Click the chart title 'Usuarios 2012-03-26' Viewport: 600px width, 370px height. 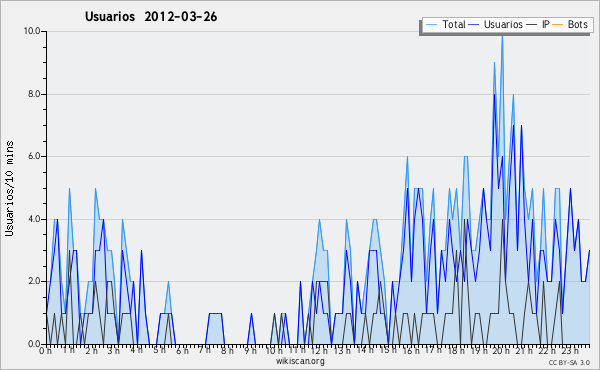(151, 17)
